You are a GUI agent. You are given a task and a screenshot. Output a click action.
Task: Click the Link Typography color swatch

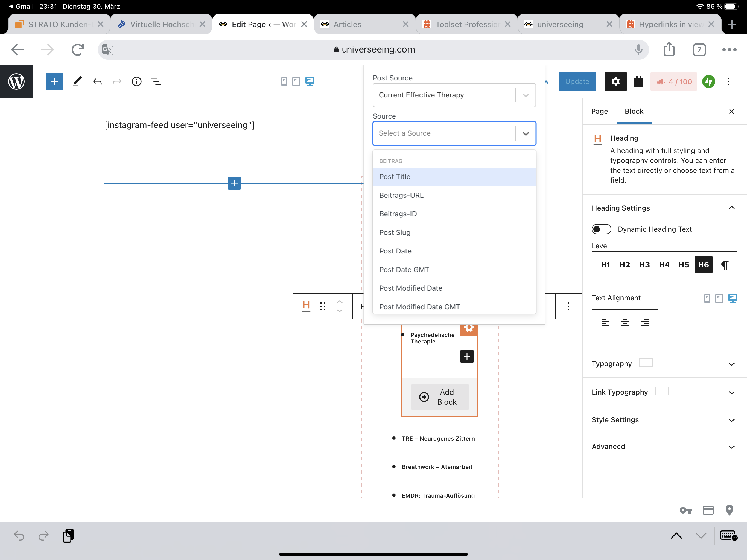click(x=662, y=391)
